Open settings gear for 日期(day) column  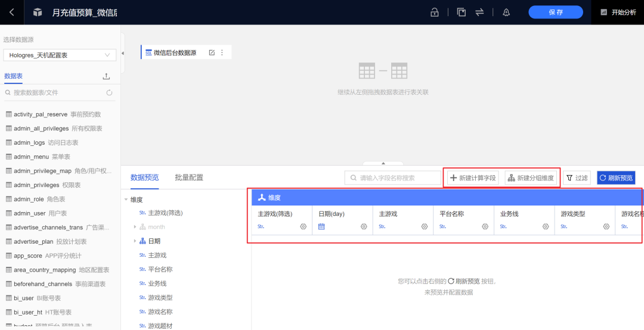(364, 226)
